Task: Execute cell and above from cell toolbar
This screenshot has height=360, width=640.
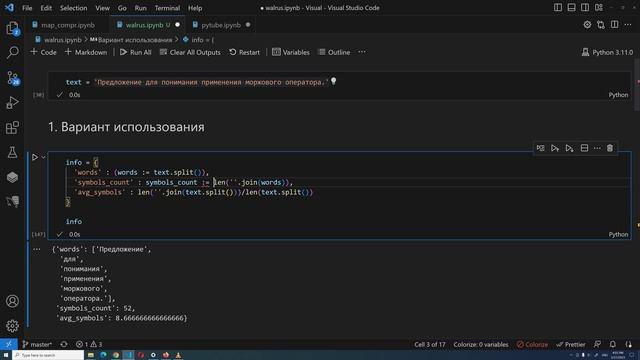Action: pos(555,148)
